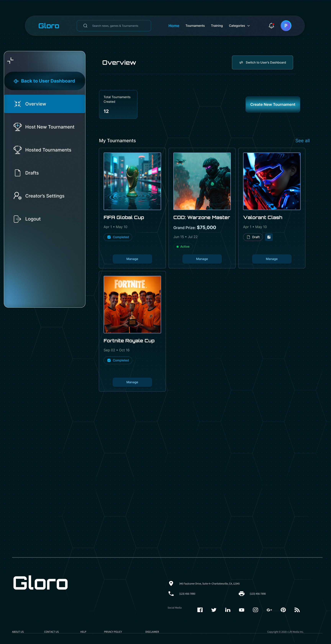
Task: Click Active status badge on Warzone card
Action: [183, 246]
